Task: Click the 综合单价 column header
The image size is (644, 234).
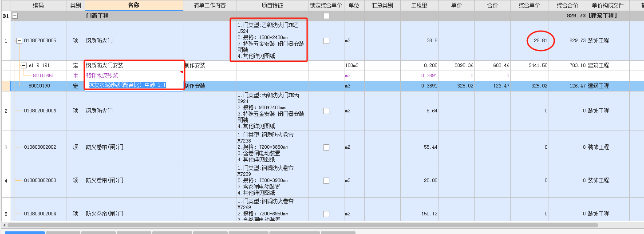Action: click(x=529, y=5)
